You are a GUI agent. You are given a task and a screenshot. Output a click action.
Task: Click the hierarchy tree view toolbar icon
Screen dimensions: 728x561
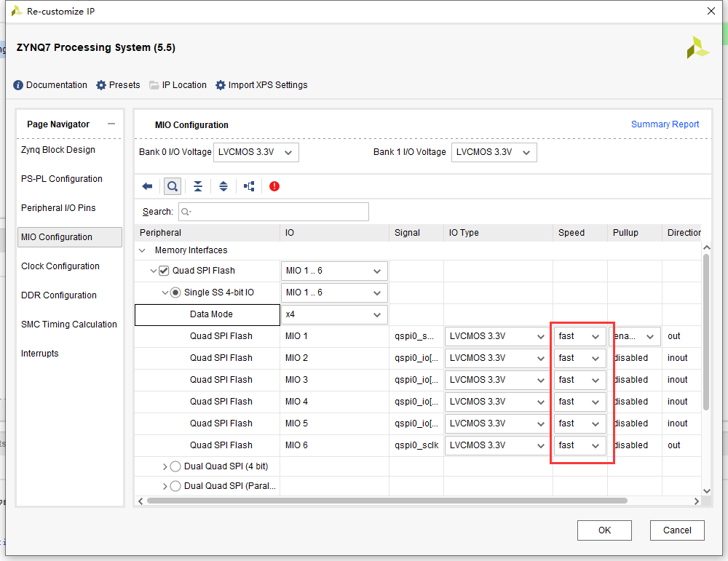pos(249,186)
